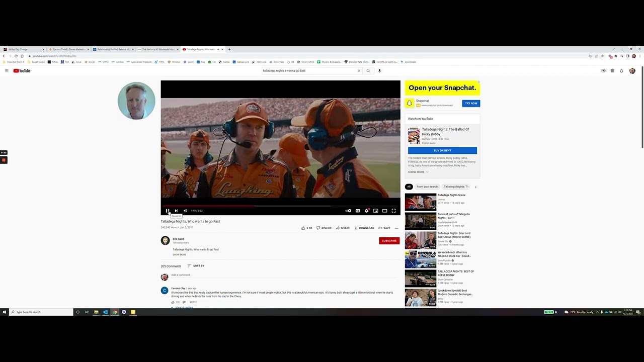Pause the video with the pause button
This screenshot has height=362, width=644.
(168, 211)
